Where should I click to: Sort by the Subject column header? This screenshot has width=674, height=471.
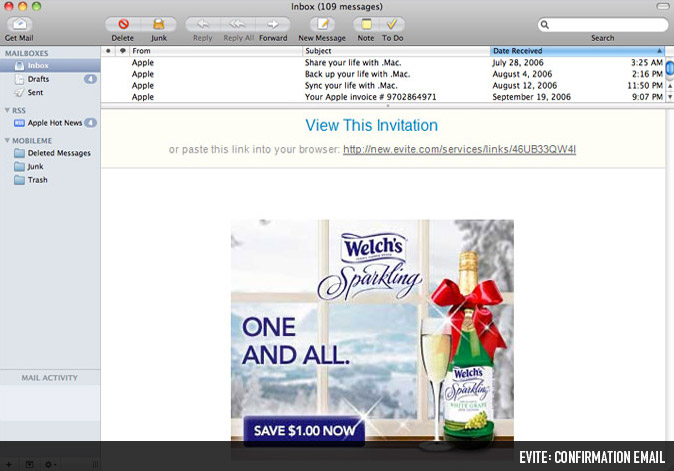coord(396,51)
